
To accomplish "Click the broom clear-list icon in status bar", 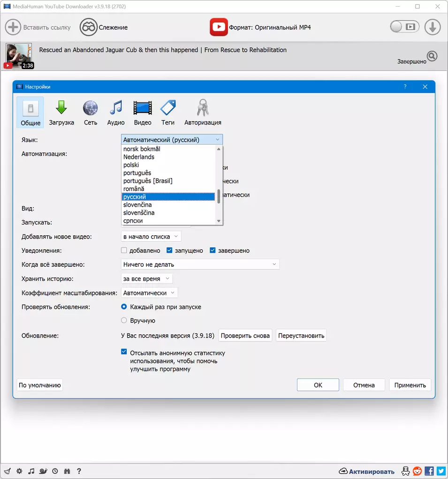I will click(x=8, y=471).
